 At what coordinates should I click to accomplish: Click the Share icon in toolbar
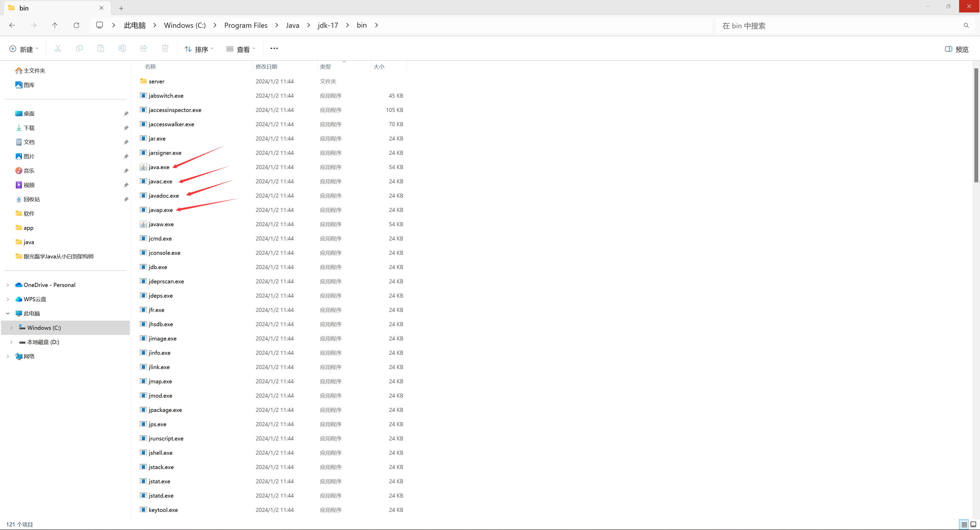click(x=144, y=48)
